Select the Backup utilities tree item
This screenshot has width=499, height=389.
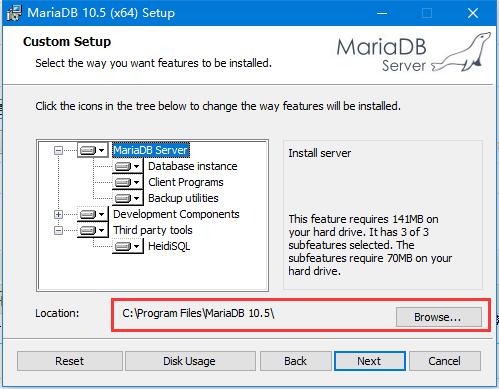coord(183,198)
